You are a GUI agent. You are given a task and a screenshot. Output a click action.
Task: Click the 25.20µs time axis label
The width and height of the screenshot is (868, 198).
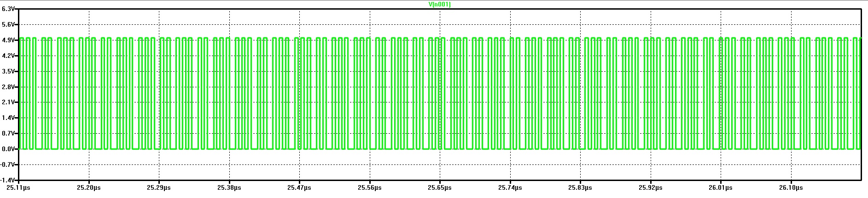coord(89,187)
